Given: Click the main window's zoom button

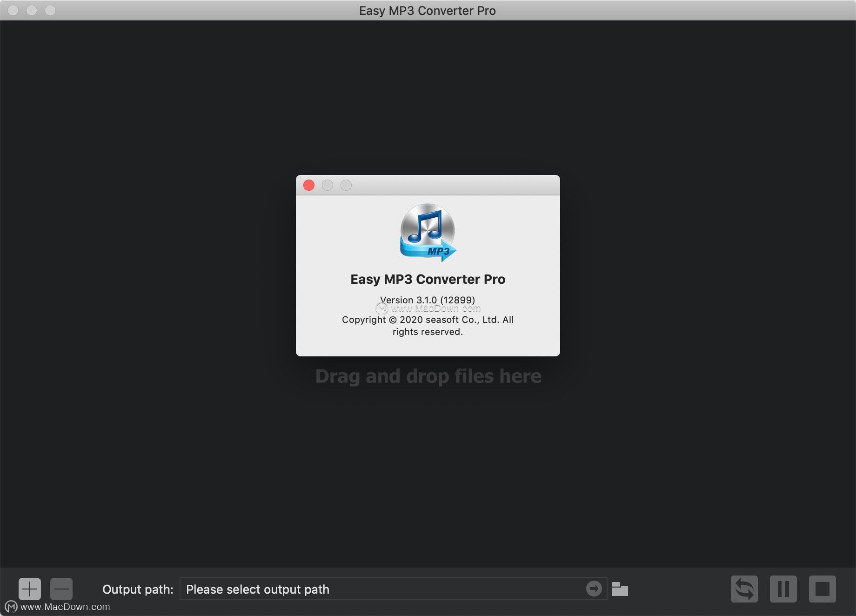Looking at the screenshot, I should [50, 10].
